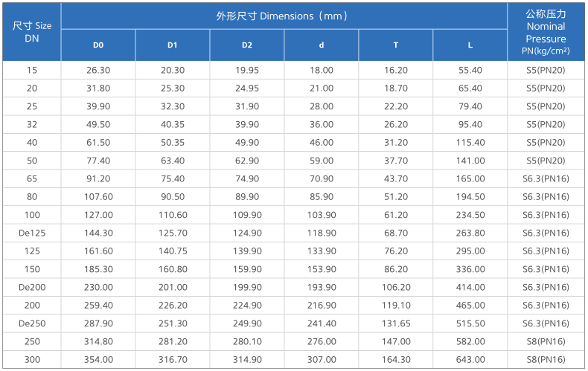Image resolution: width=588 pixels, height=371 pixels.
Task: Click the S8(PN16) cell in row 300
Action: point(546,360)
